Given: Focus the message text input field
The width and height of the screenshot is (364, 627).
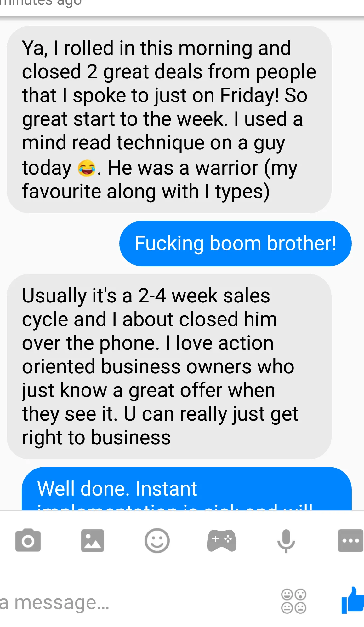Looking at the screenshot, I should [135, 602].
